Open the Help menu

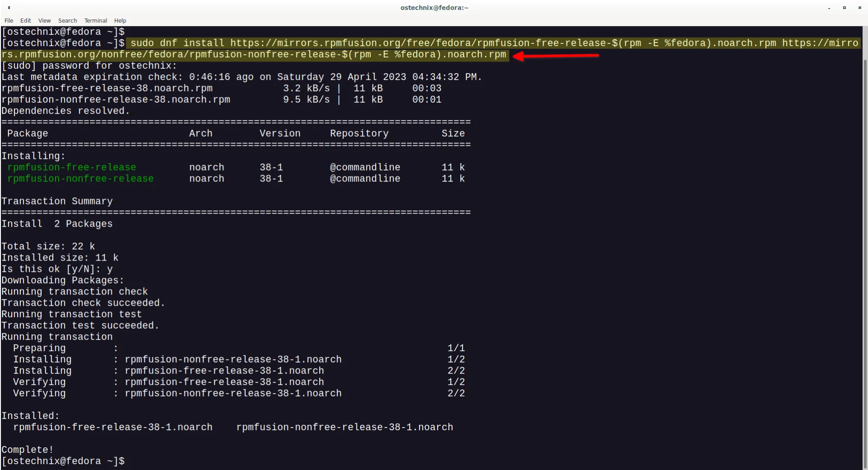click(x=120, y=20)
